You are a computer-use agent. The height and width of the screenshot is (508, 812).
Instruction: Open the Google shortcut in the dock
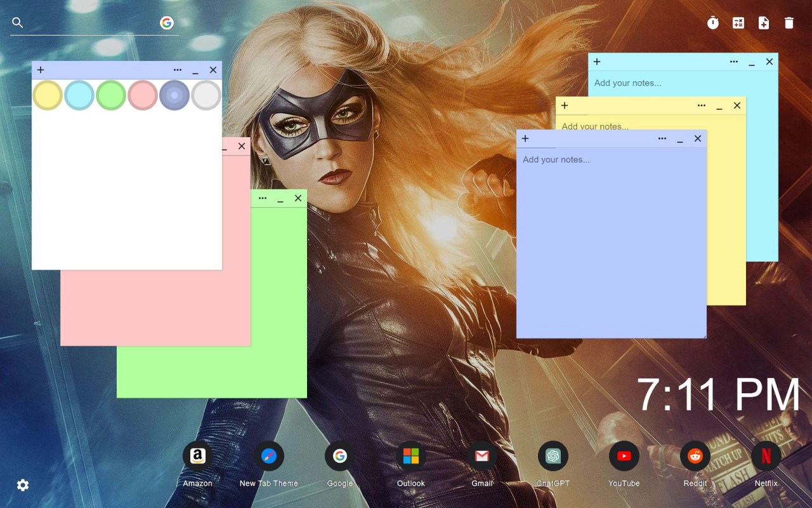(340, 456)
